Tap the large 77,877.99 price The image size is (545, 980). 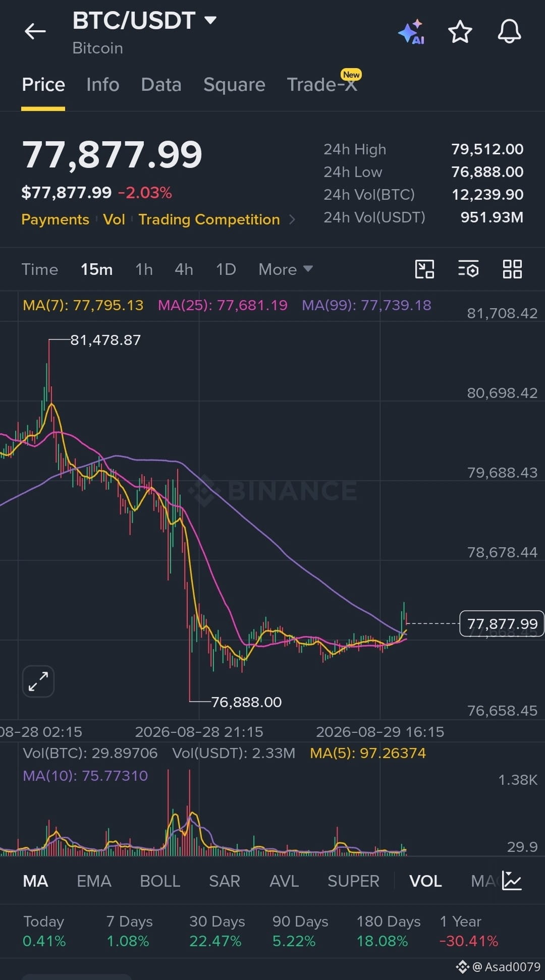112,154
